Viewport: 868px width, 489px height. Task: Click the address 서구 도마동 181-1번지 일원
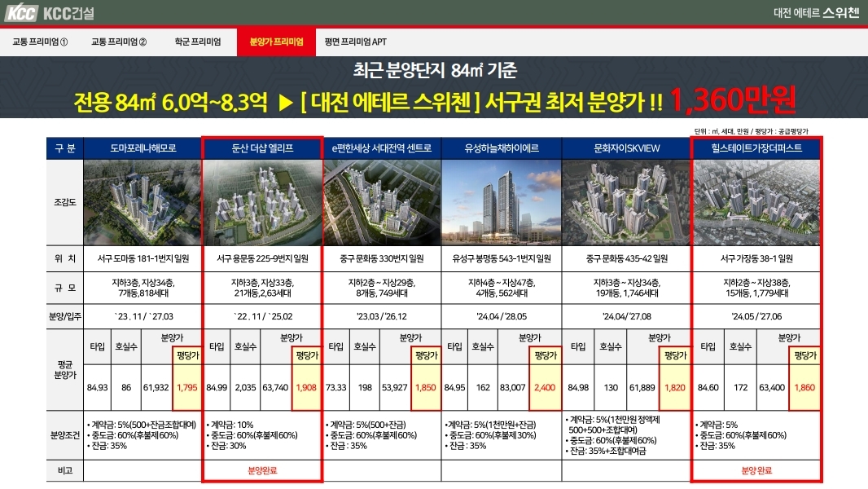pyautogui.click(x=142, y=258)
